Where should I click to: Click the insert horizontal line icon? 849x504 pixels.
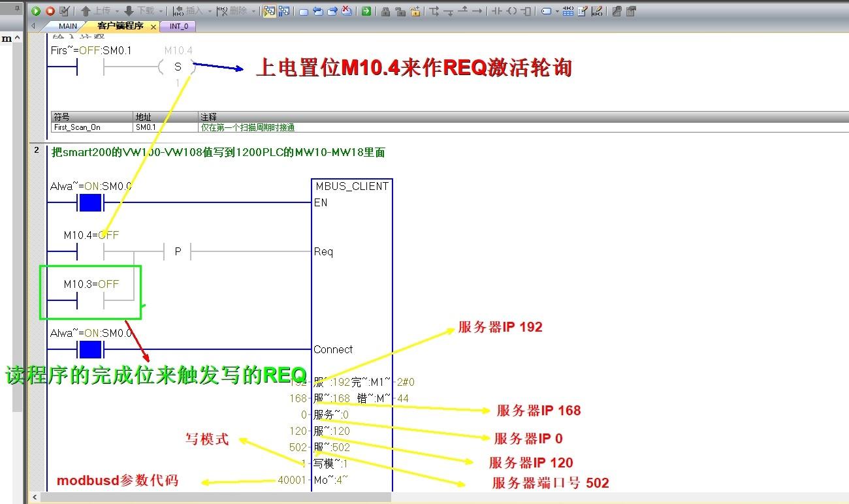[477, 11]
